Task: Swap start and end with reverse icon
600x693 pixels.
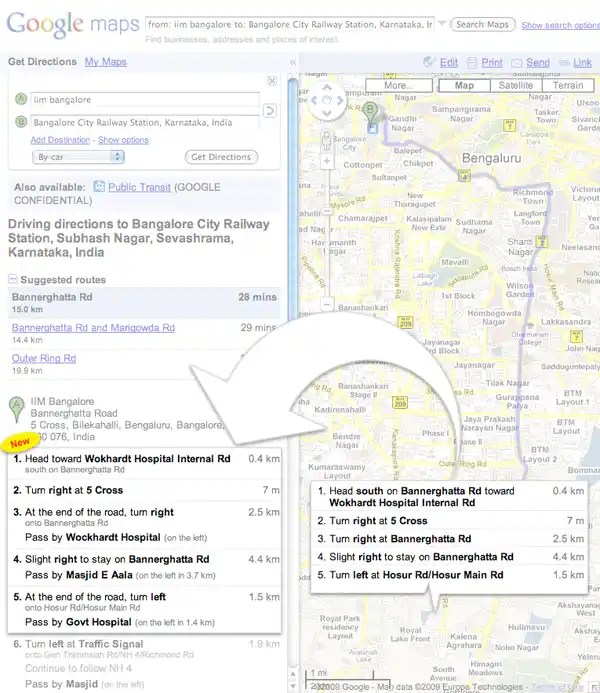Action: coord(270,110)
